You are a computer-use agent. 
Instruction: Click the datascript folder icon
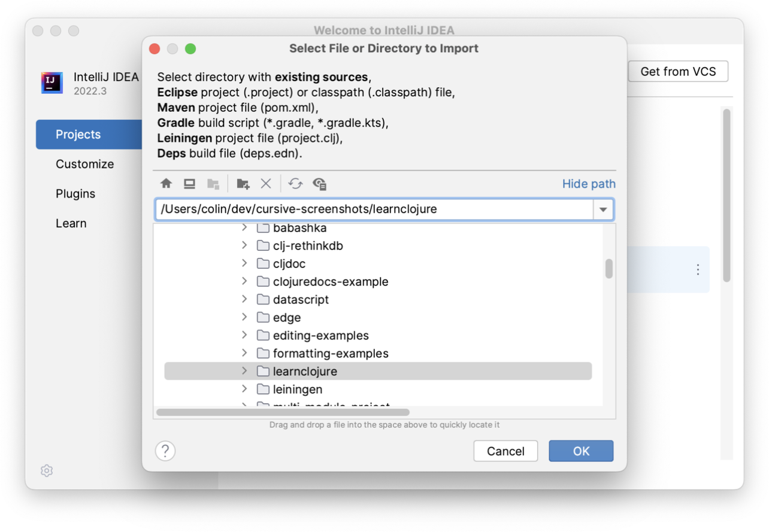point(263,300)
